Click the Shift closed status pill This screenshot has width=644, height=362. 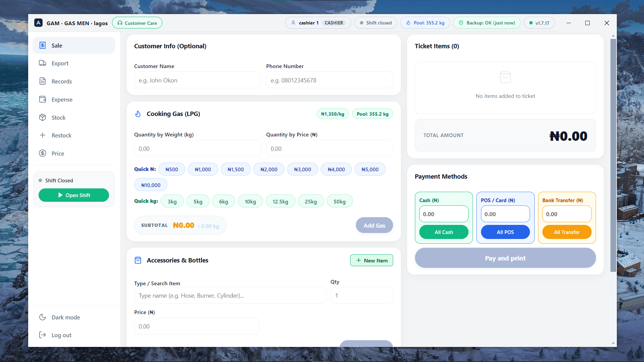tap(376, 23)
